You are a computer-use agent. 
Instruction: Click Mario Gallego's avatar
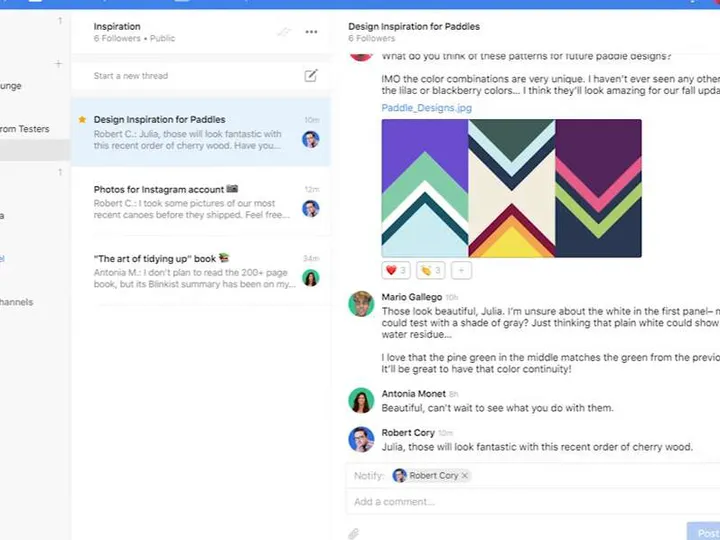[x=361, y=304]
